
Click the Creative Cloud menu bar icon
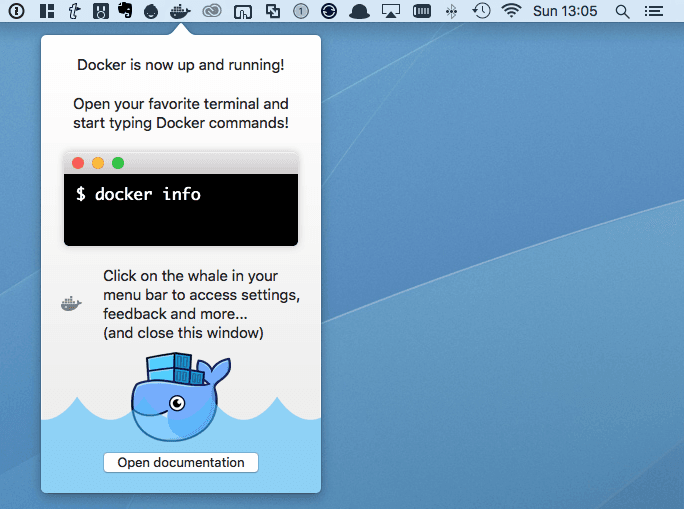tap(211, 11)
